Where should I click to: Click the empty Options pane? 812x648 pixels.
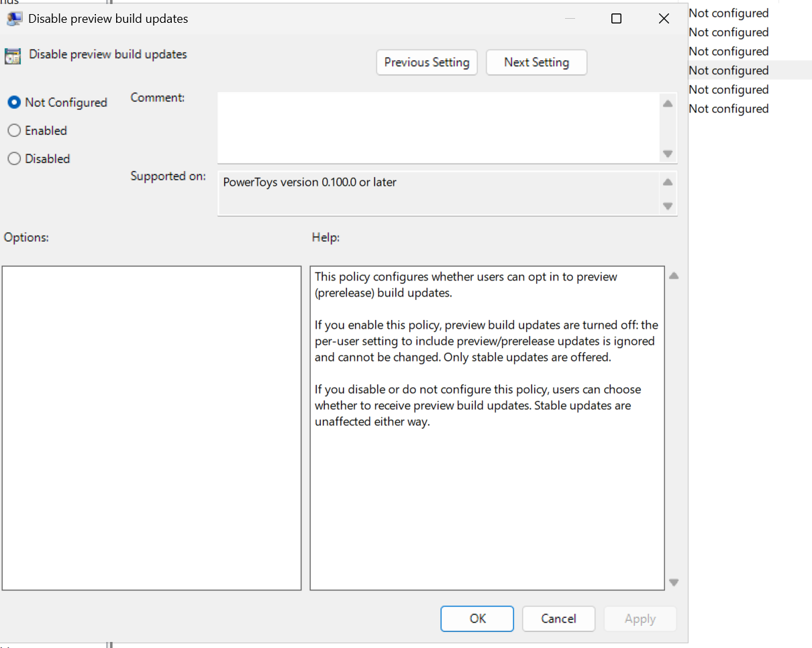152,428
